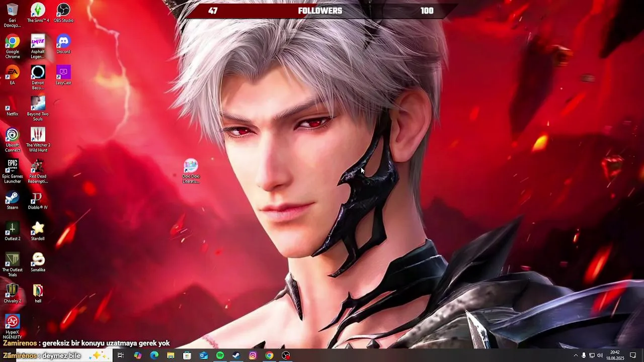The image size is (644, 362).
Task: Open Instagram from the taskbar
Action: (x=253, y=355)
